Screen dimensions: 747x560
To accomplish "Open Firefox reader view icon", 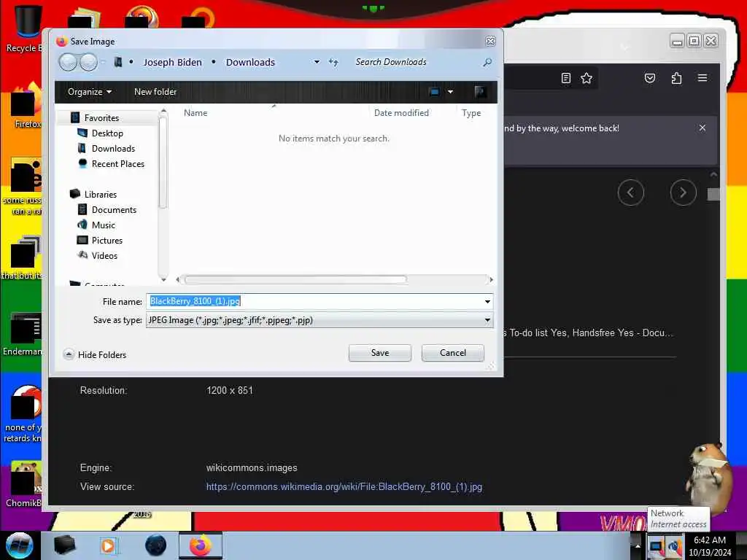I will point(565,78).
